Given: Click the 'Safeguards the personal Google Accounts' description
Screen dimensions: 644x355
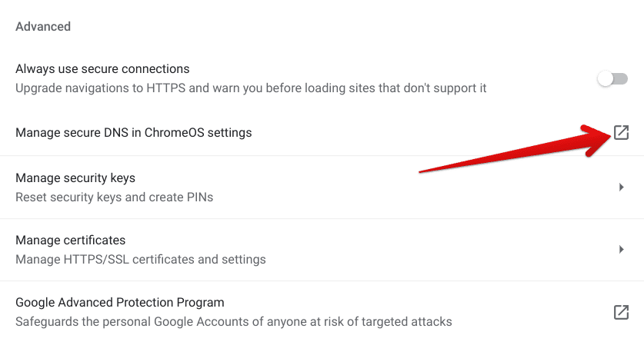Looking at the screenshot, I should 234,322.
